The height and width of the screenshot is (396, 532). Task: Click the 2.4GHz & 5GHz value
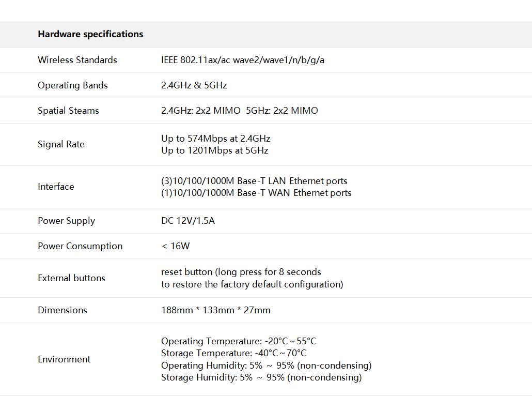[x=194, y=85]
